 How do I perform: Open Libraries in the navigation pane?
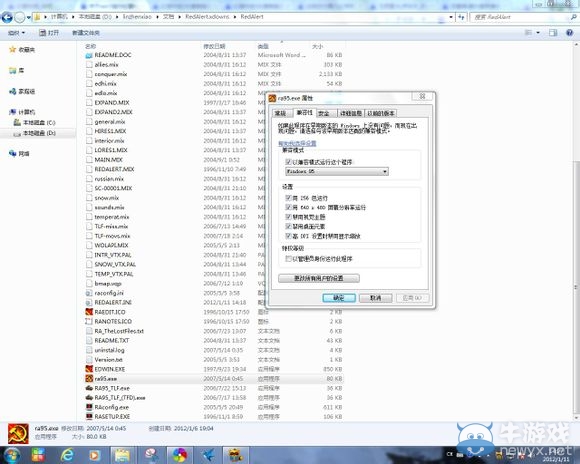pos(17,70)
